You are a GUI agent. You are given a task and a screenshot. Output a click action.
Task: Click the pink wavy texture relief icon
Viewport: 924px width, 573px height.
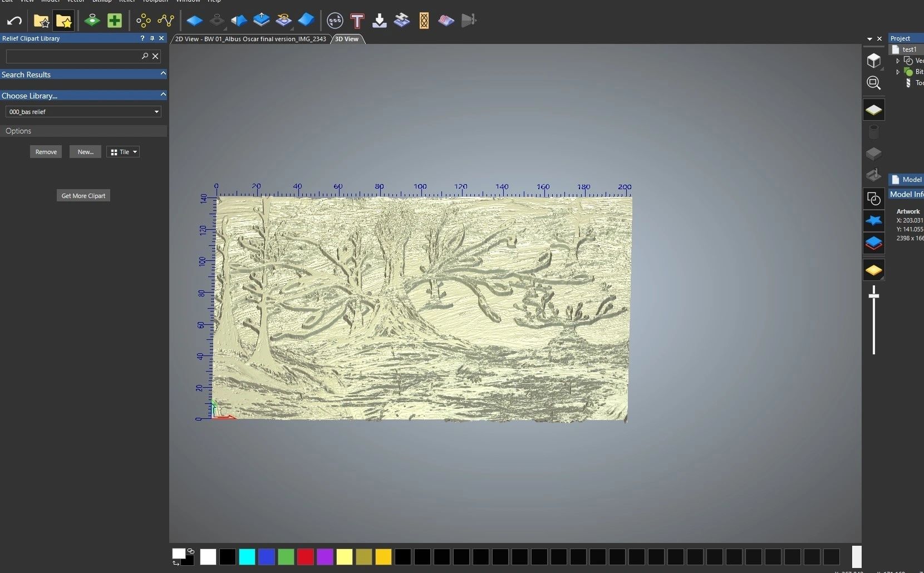[446, 21]
